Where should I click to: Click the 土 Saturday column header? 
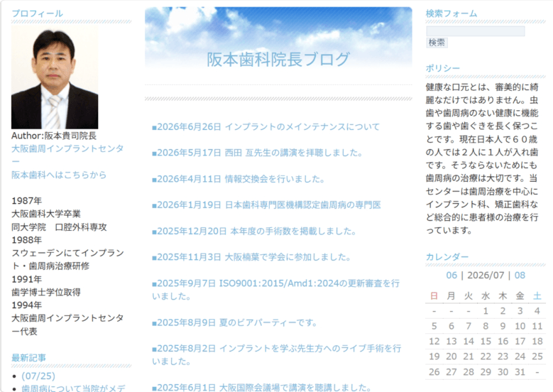coord(537,295)
